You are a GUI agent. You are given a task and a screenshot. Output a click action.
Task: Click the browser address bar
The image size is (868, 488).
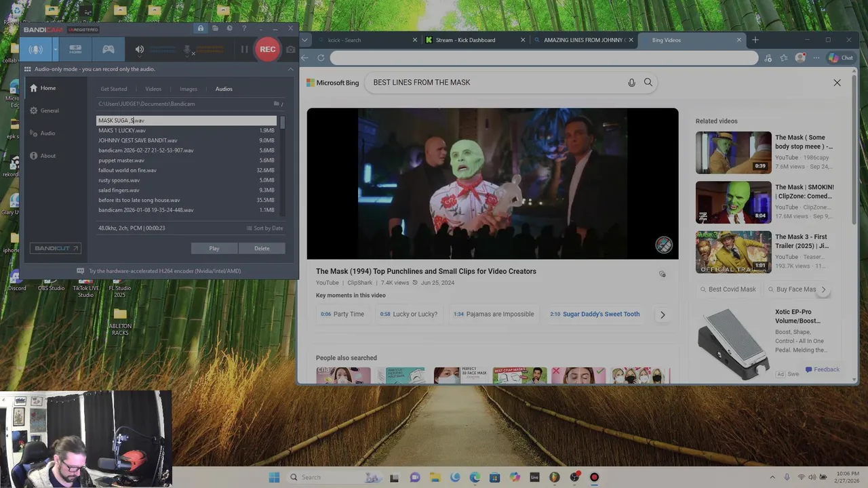coord(544,58)
